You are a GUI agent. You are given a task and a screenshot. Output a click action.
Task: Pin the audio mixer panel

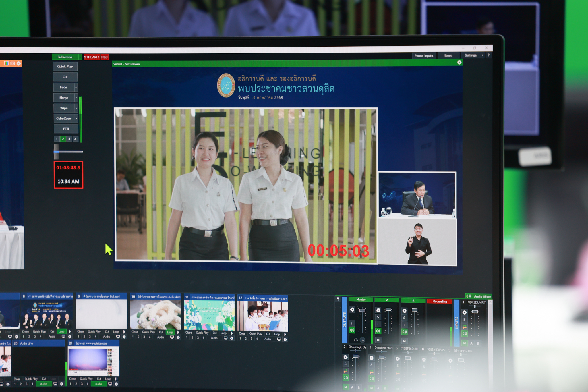point(338,299)
